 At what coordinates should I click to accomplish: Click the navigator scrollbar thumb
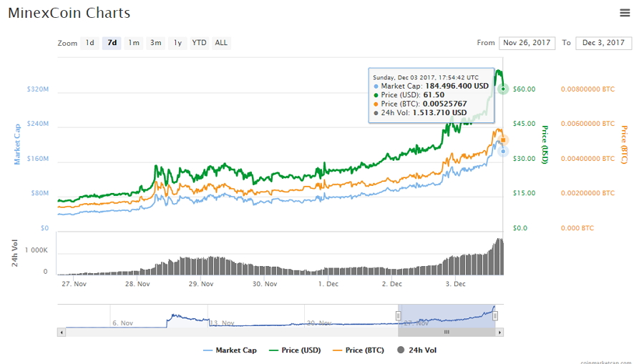[447, 333]
